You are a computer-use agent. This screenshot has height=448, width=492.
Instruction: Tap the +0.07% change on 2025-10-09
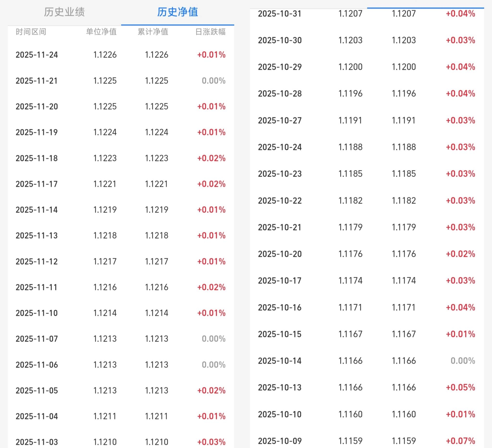(460, 441)
